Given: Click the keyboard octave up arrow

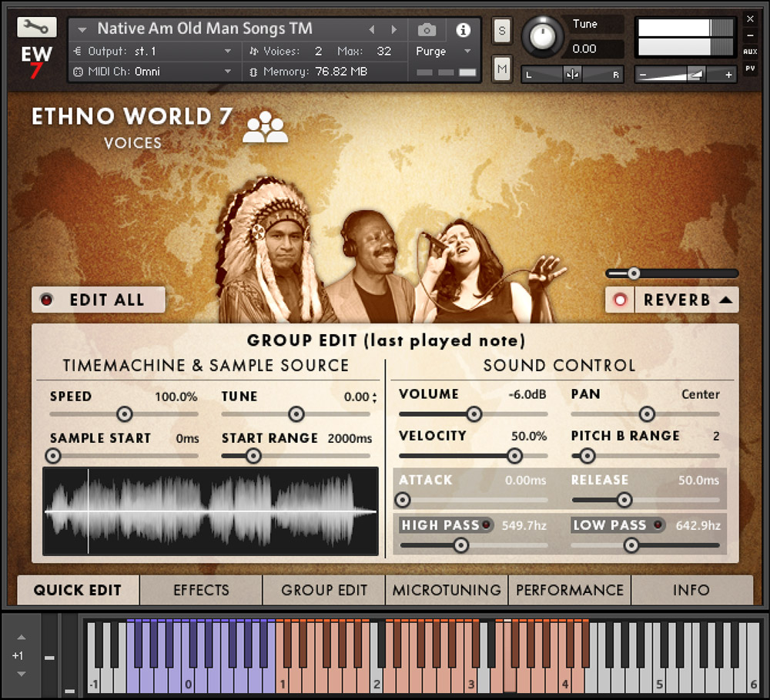Looking at the screenshot, I should 21,637.
